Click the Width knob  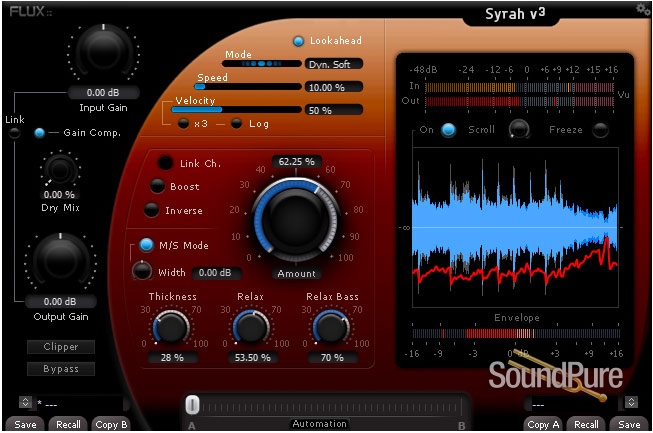(142, 270)
